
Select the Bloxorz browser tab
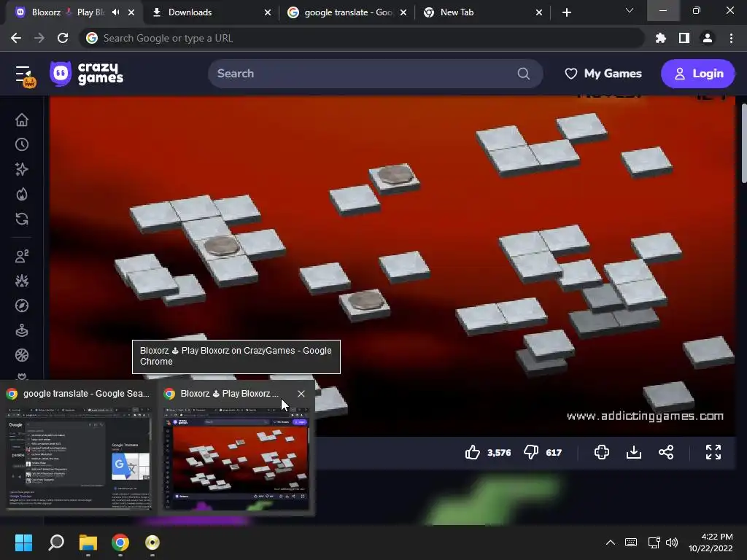66,12
